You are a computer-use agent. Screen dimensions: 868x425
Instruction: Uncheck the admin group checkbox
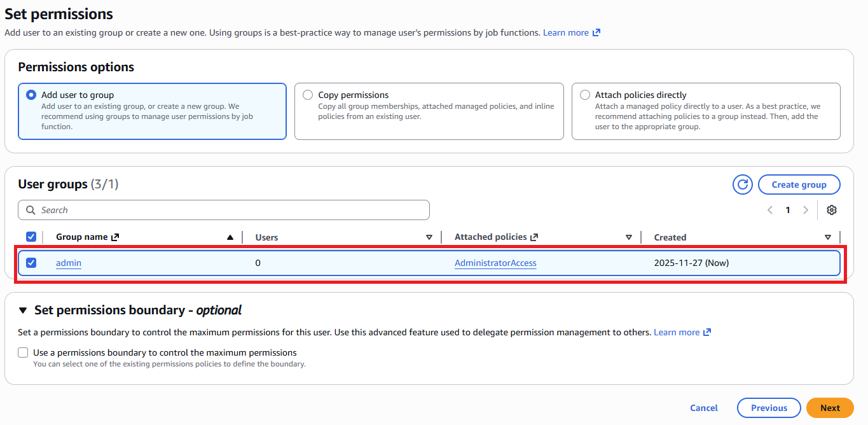click(x=31, y=263)
